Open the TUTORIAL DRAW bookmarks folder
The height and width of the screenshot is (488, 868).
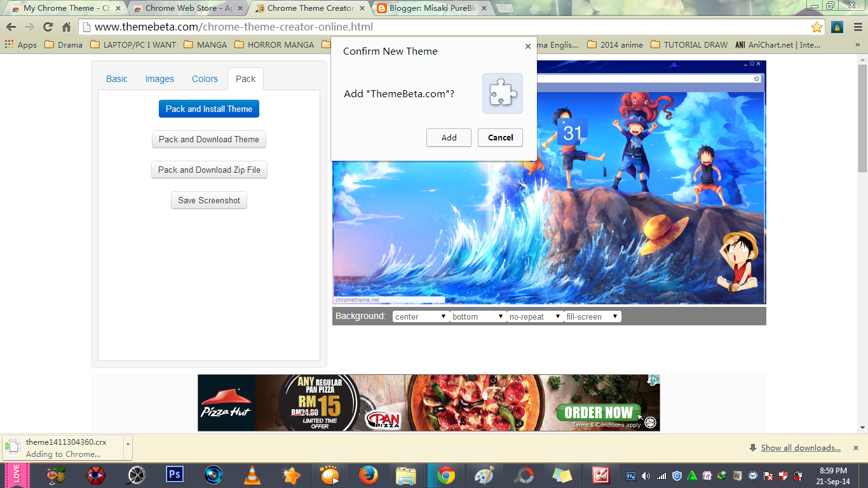689,45
